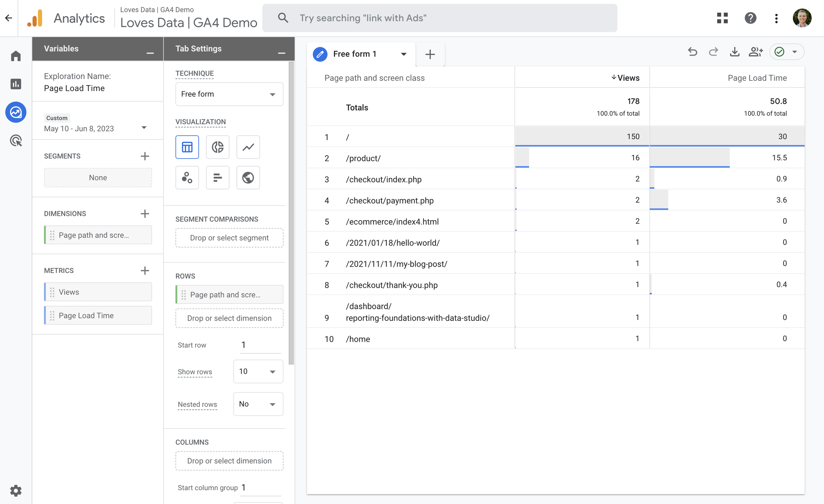The image size is (824, 504).
Task: Select the geo map visualization
Action: tap(248, 178)
